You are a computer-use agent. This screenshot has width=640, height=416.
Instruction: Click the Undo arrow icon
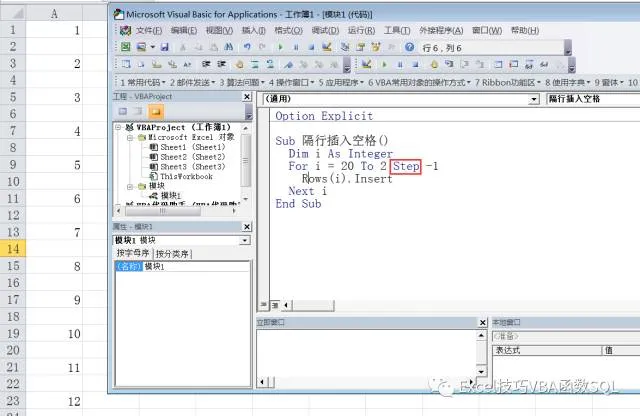coord(247,47)
